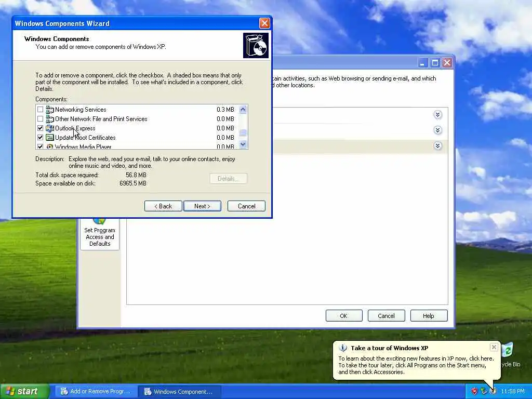Click the components list scroll up arrow
The width and height of the screenshot is (532, 399).
click(243, 109)
